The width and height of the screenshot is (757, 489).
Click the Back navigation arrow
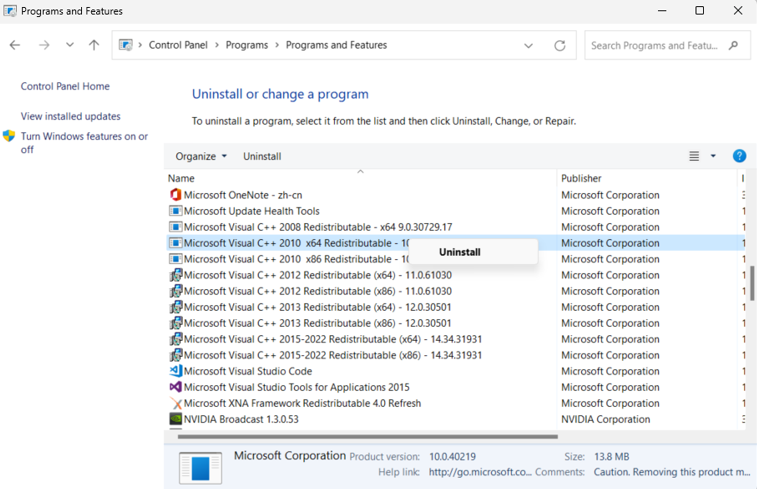click(x=15, y=45)
